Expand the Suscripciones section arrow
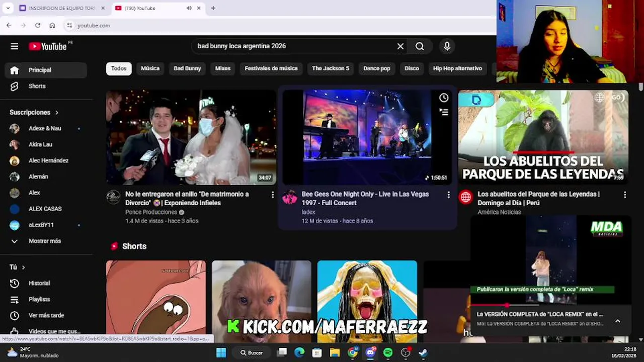644x362 pixels. click(57, 112)
